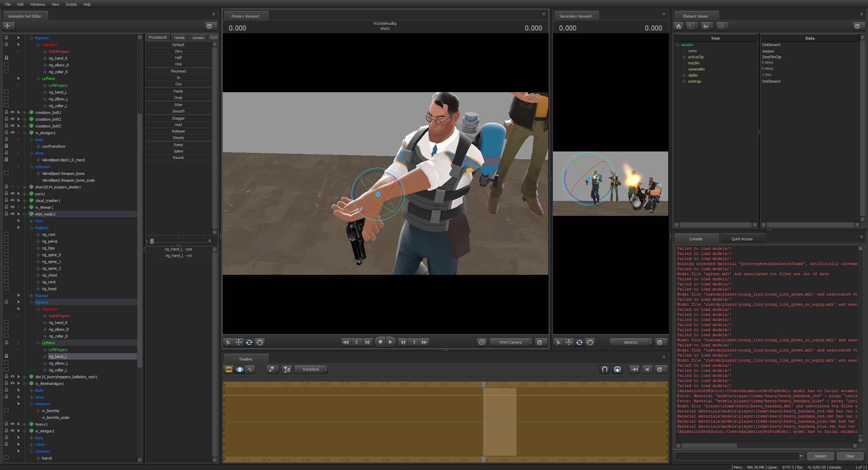Tick the checkbox beside ValveBiped.Weapon_bone
Viewport: 868px width, 470px height.
pos(6,173)
